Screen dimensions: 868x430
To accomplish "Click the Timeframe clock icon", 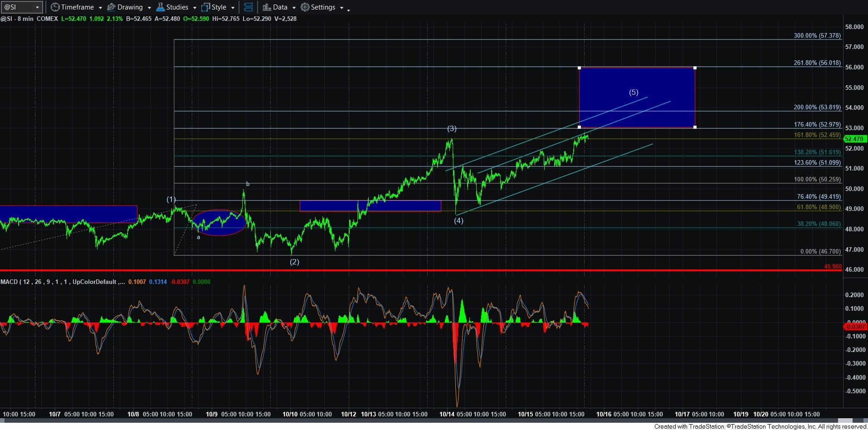I will point(55,7).
